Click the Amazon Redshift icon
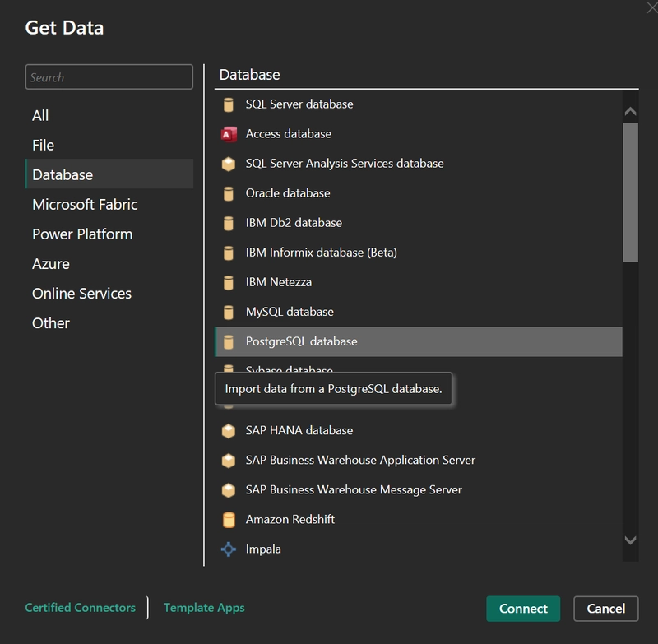The height and width of the screenshot is (644, 658). pos(229,519)
